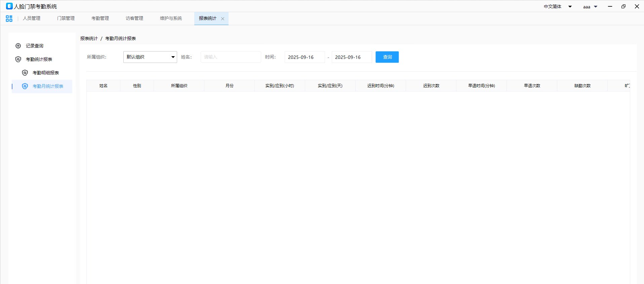Click the end date field
This screenshot has height=284, width=644.
352,57
